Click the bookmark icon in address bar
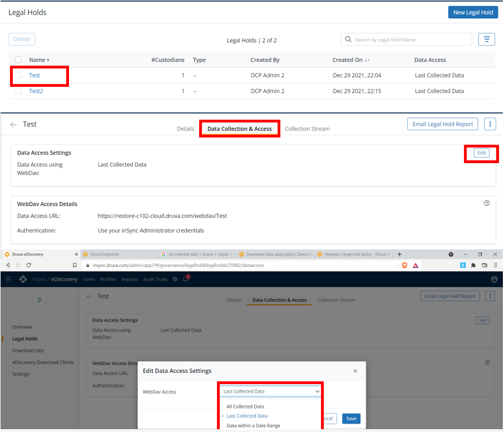 (x=75, y=265)
